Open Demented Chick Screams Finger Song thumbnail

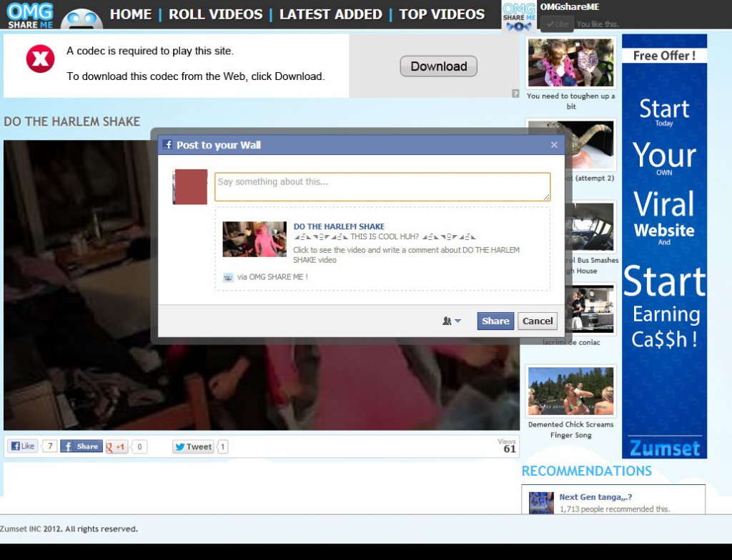pos(570,391)
